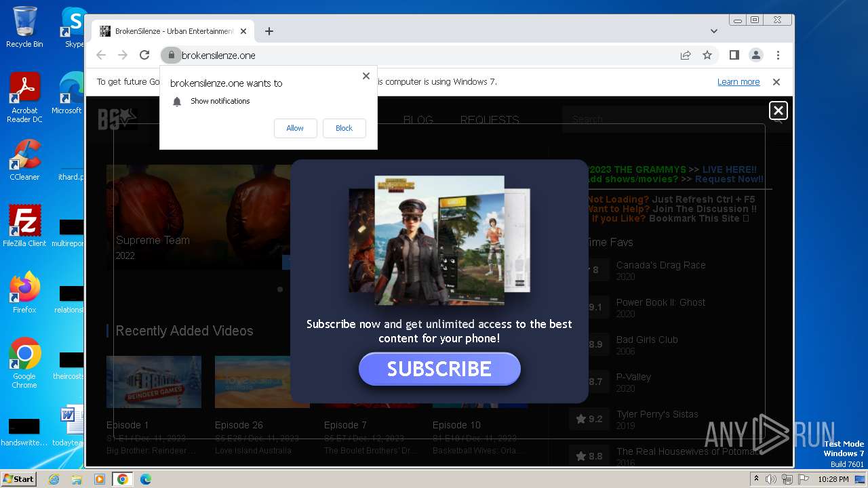This screenshot has height=488, width=868.
Task: Open Canada's Drag Race entry
Action: 661,265
